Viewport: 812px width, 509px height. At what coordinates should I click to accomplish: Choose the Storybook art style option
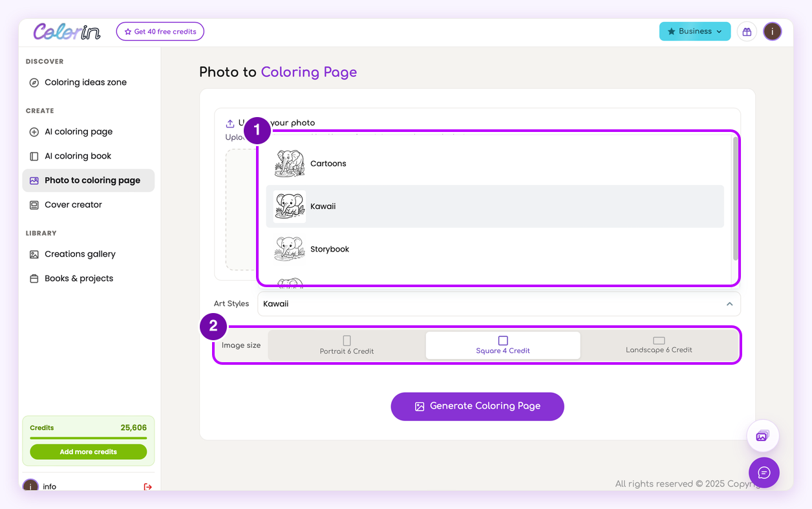click(495, 249)
